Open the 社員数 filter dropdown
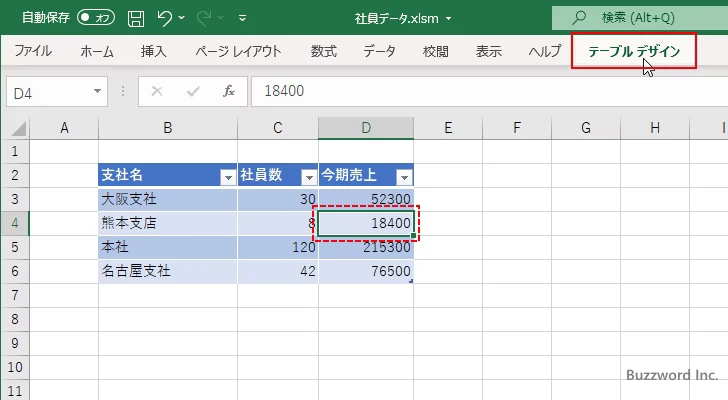 [x=309, y=177]
